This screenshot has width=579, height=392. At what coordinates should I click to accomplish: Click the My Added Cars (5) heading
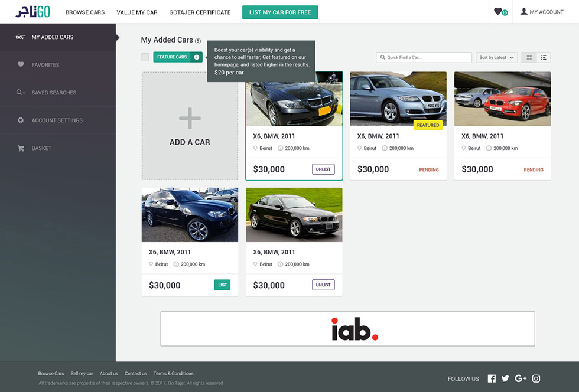point(171,40)
